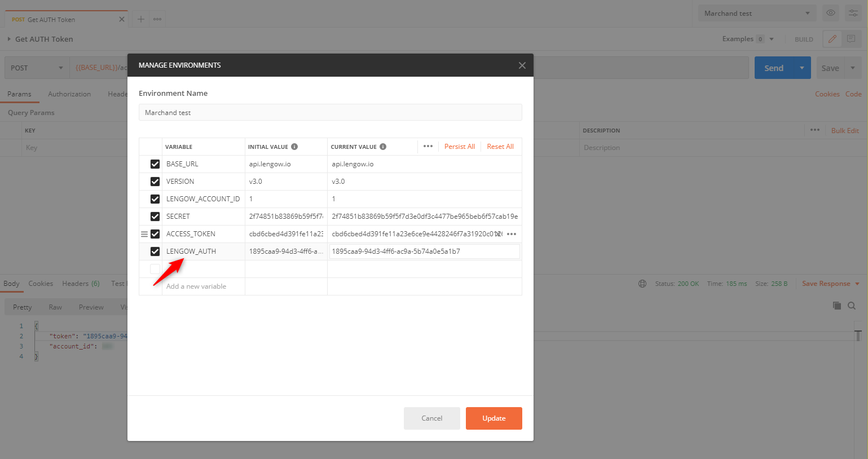Open params table column options ellipsis
Image resolution: width=868 pixels, height=459 pixels.
(x=815, y=130)
